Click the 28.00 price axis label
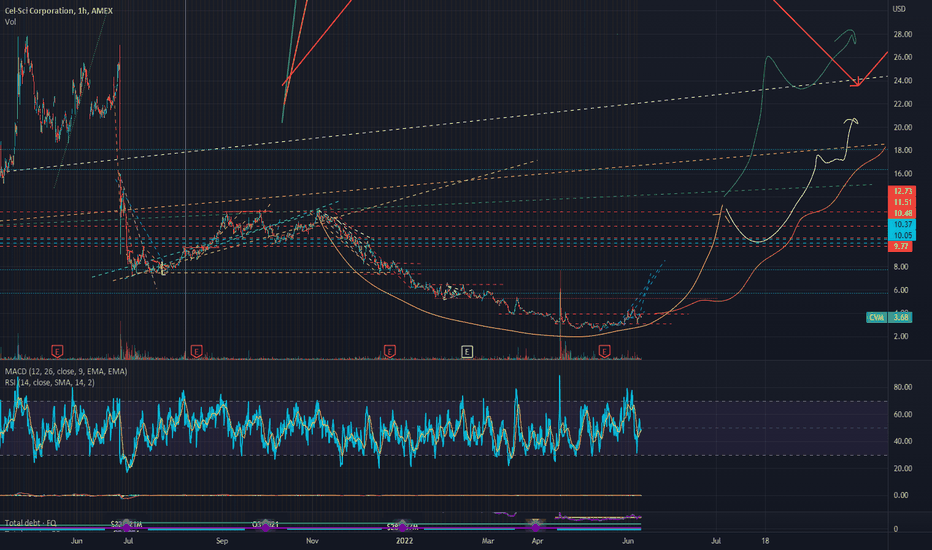The height and width of the screenshot is (550, 932). click(902, 34)
